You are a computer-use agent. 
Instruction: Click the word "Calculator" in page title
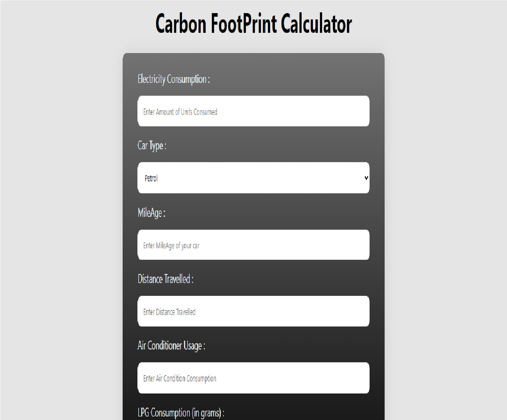pos(316,24)
